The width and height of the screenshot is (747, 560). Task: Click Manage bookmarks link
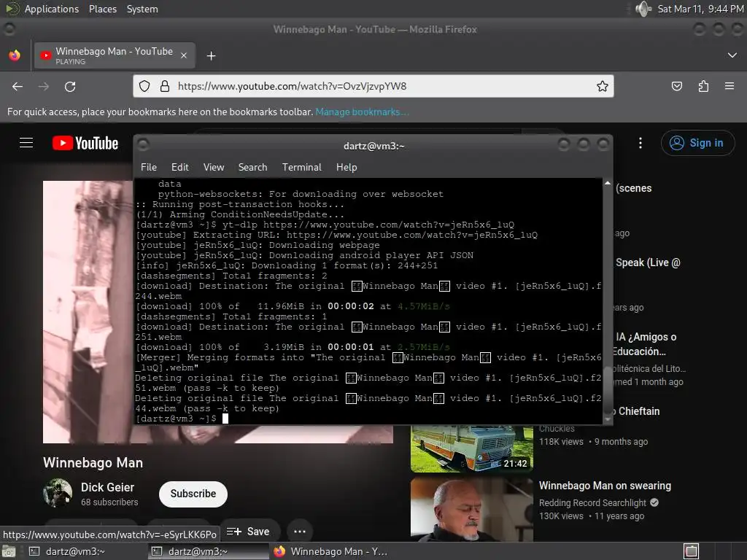coord(362,112)
